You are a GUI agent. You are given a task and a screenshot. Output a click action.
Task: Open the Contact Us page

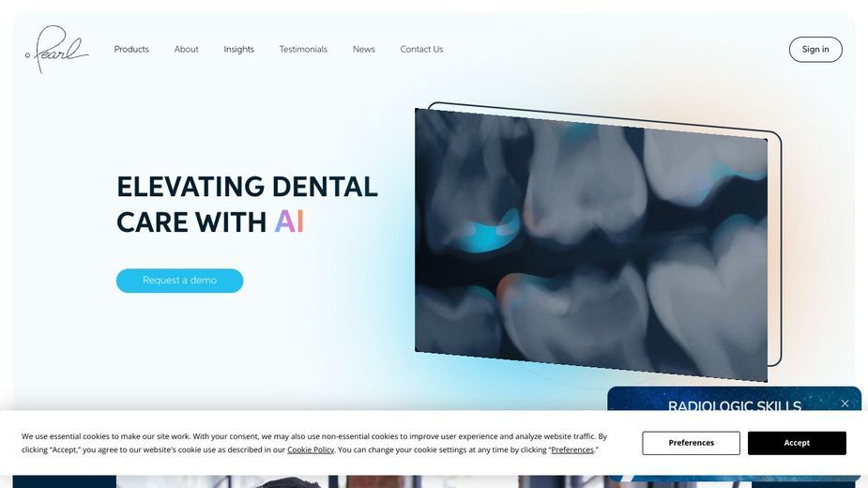point(422,50)
